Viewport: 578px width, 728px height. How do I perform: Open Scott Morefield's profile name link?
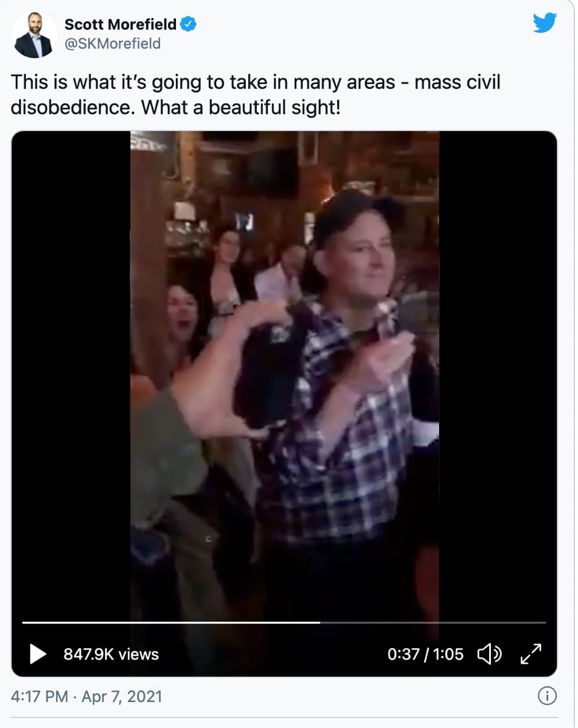[x=120, y=24]
